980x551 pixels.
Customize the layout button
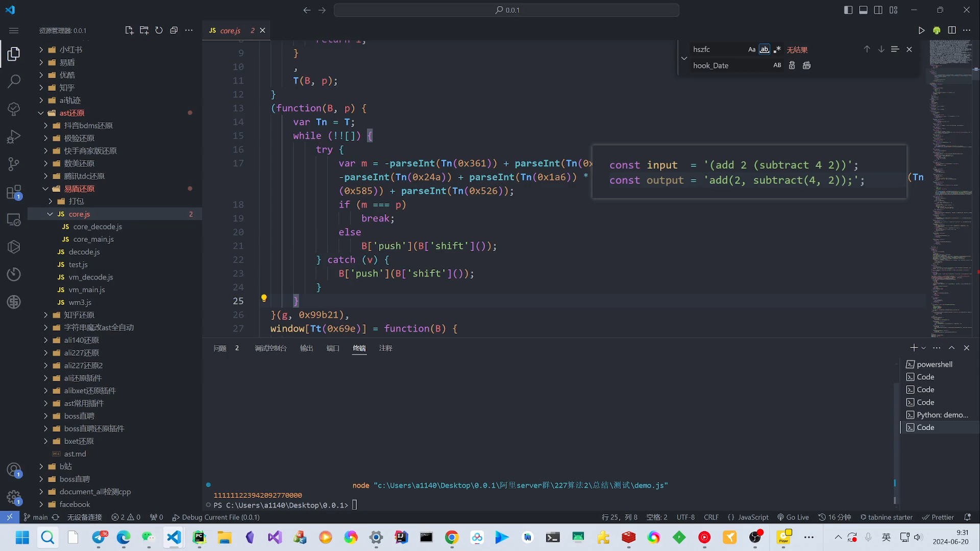(893, 10)
